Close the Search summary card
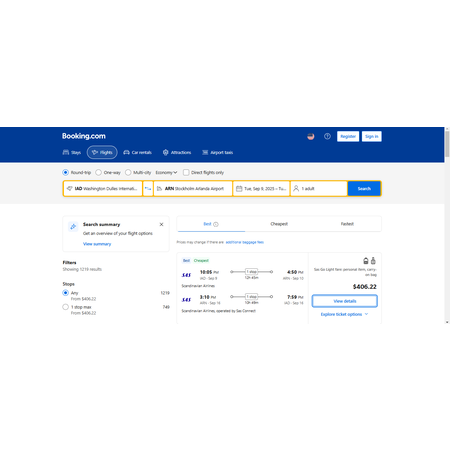The width and height of the screenshot is (450, 450). tap(161, 224)
